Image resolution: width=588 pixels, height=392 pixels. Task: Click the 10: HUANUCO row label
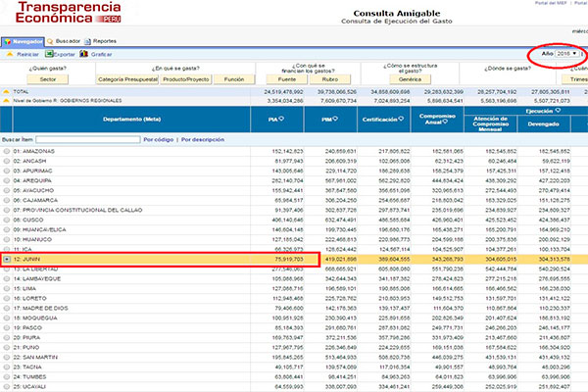[32, 239]
